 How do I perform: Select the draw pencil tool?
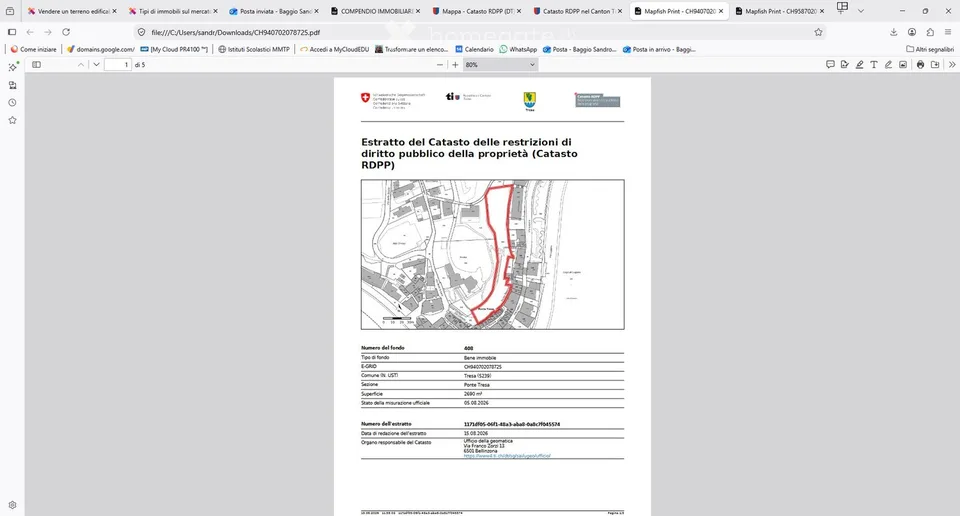[x=888, y=64]
